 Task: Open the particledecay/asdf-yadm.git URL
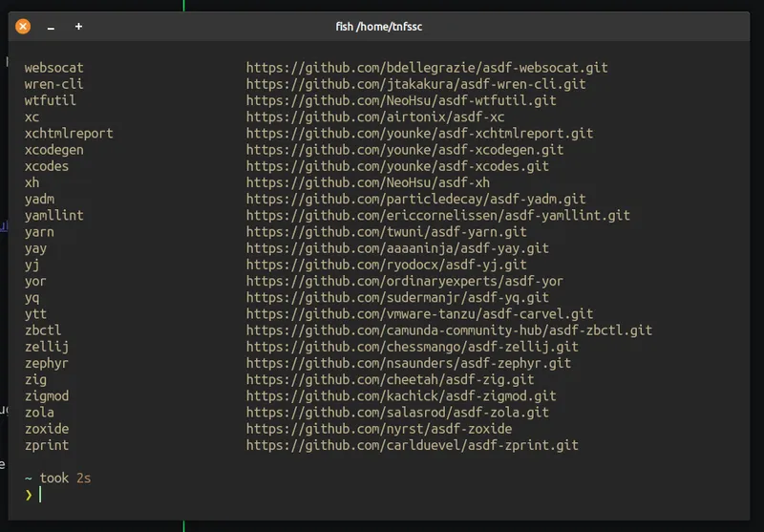pos(415,200)
